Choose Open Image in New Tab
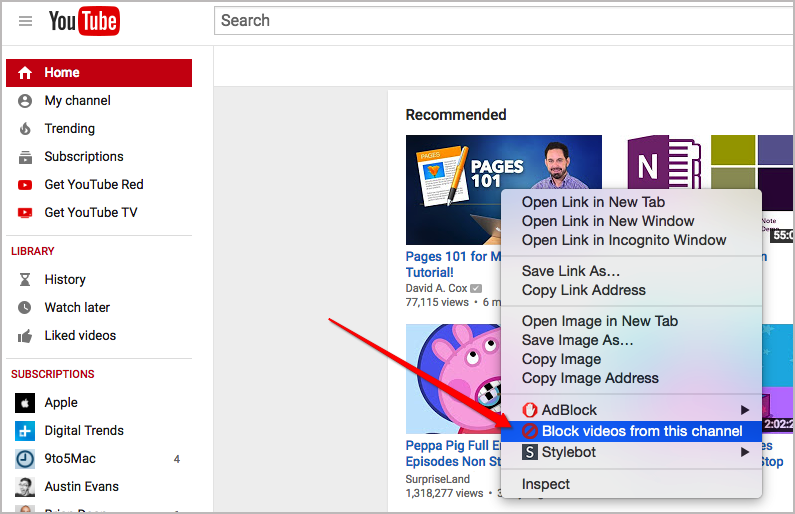The image size is (795, 514). 631,321
